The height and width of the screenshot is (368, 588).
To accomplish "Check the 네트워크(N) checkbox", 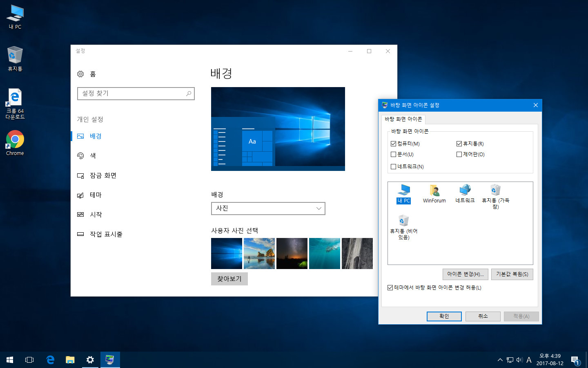I will click(x=394, y=167).
